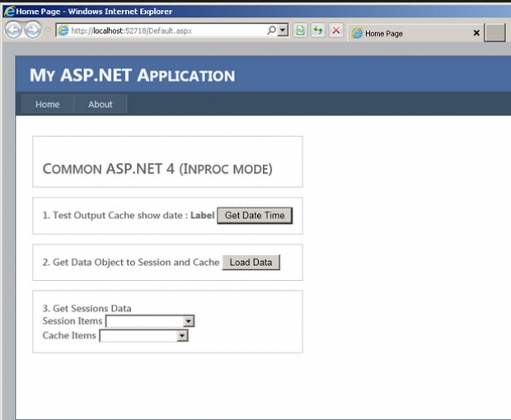Go forward using browser Forward arrow

(x=33, y=30)
